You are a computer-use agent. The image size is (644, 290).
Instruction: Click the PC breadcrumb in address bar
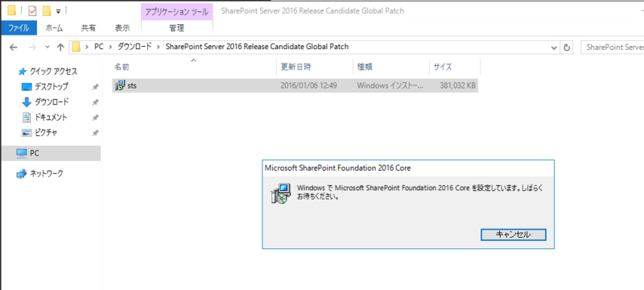[98, 47]
